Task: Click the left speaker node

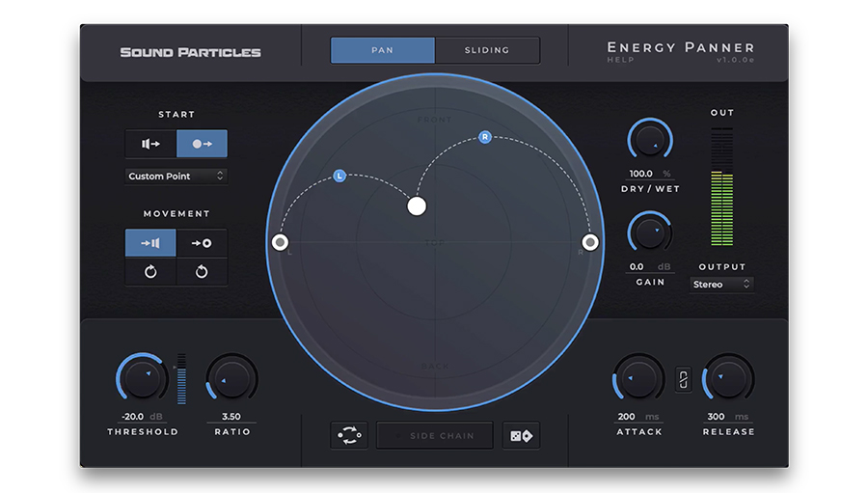Action: (x=280, y=242)
